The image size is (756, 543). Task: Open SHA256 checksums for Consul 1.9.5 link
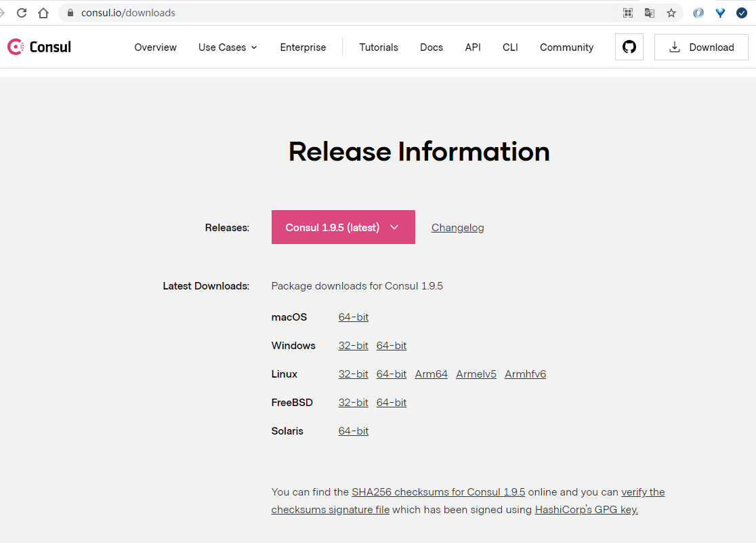point(438,492)
